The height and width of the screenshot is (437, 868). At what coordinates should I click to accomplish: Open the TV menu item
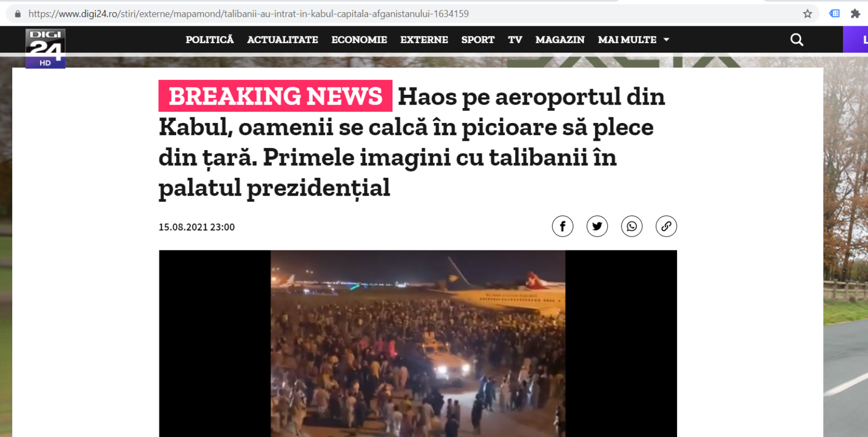point(515,40)
